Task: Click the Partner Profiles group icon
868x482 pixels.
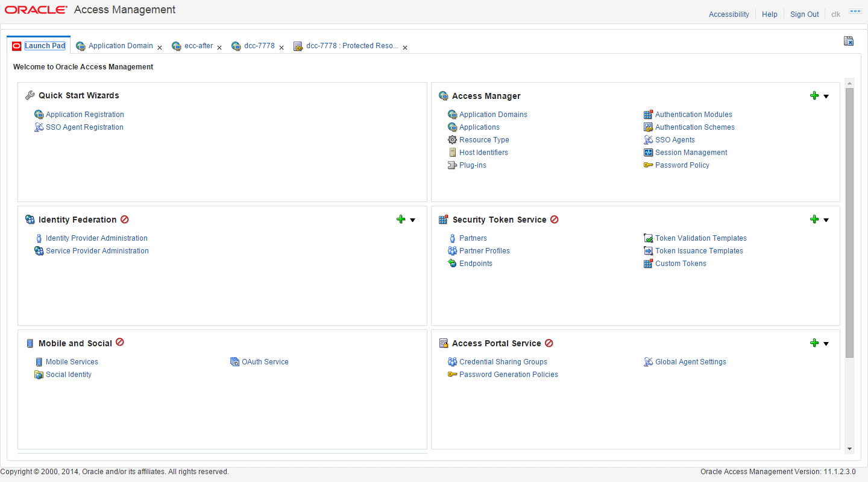Action: point(453,251)
